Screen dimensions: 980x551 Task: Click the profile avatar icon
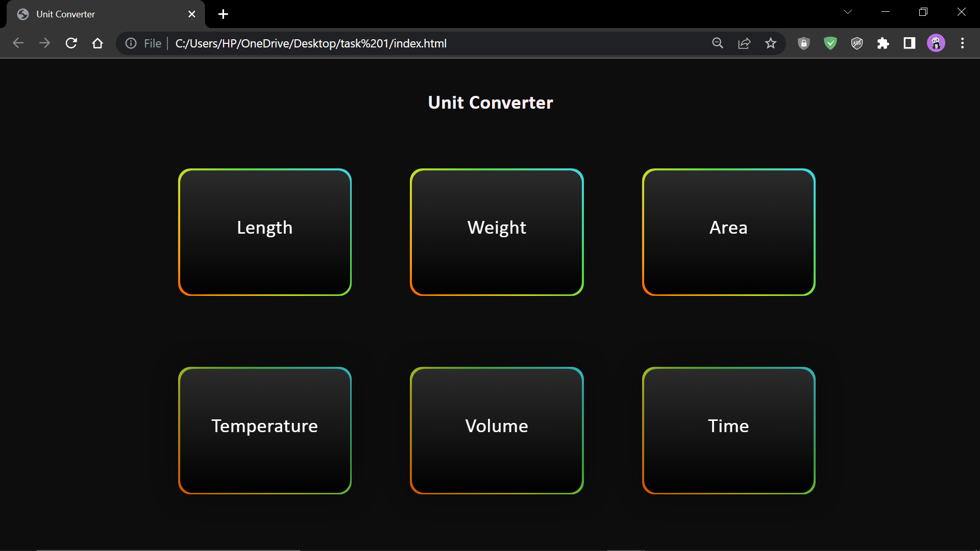936,43
